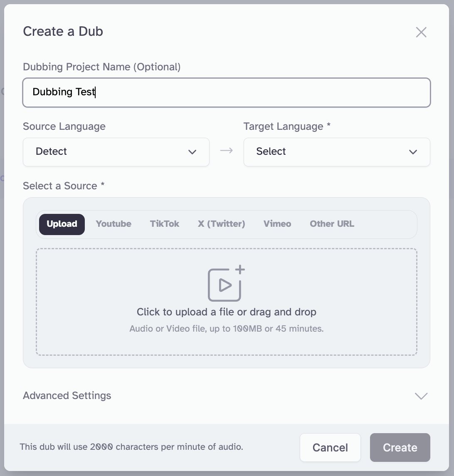
Task: Choose the X (Twitter) source tab
Action: (x=222, y=224)
